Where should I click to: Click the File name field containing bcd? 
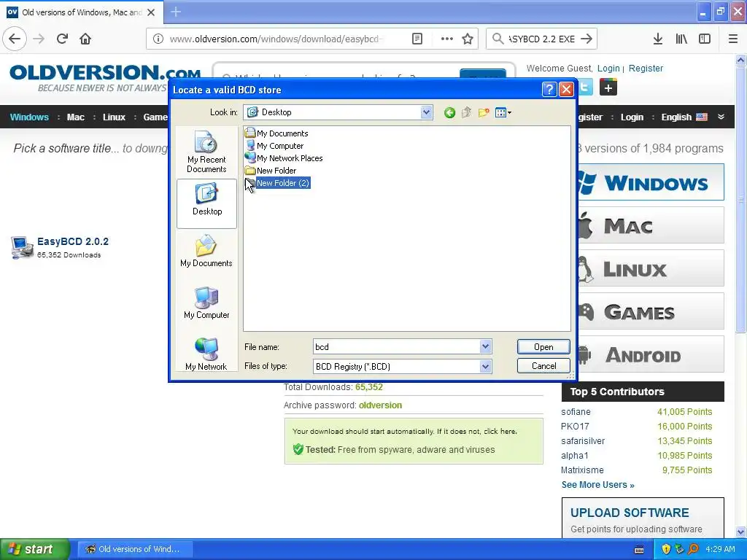[x=396, y=346]
